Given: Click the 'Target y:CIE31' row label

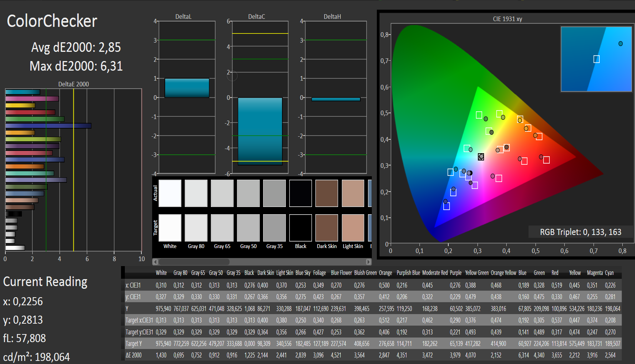Looking at the screenshot, I should click(x=139, y=332).
